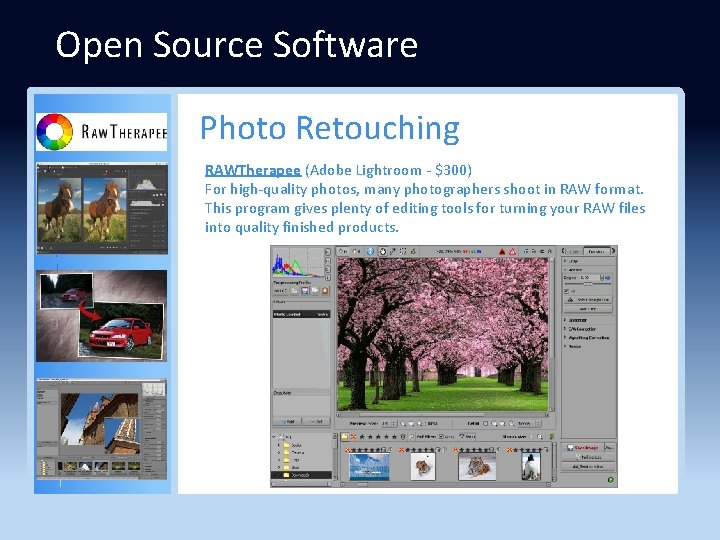Collapse the root node of folder tree
Screen dimensions: 720x540
pos(274,437)
